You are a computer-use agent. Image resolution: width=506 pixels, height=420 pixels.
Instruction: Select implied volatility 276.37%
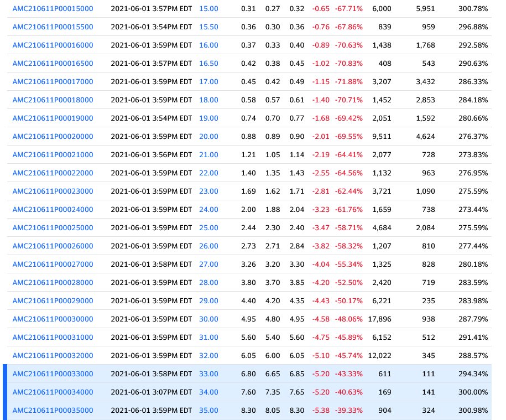[x=473, y=136]
